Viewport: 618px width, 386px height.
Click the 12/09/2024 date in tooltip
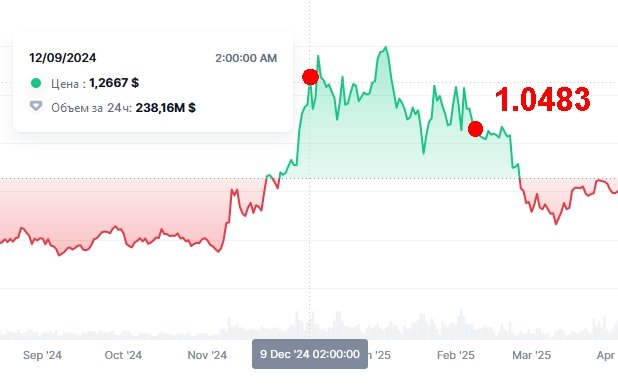click(63, 58)
